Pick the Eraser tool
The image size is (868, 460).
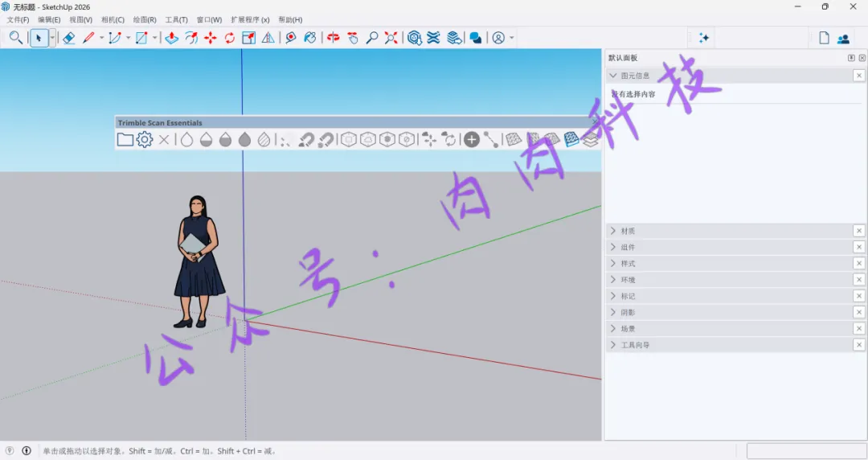[x=68, y=38]
